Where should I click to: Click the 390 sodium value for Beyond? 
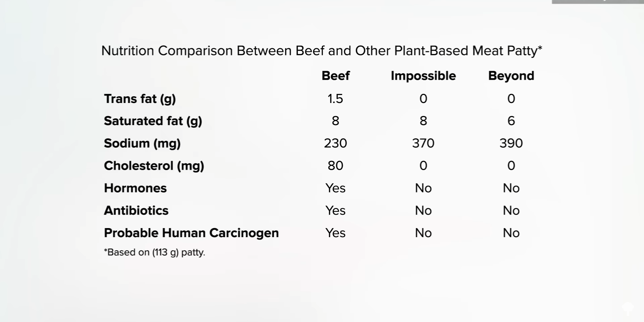(511, 143)
